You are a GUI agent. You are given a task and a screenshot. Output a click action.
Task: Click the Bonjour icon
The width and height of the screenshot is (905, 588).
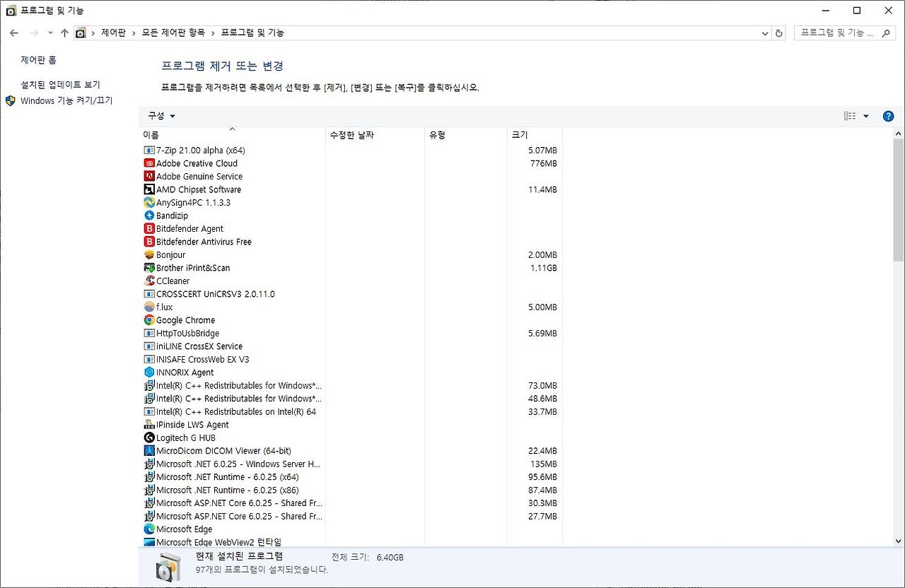(x=149, y=255)
